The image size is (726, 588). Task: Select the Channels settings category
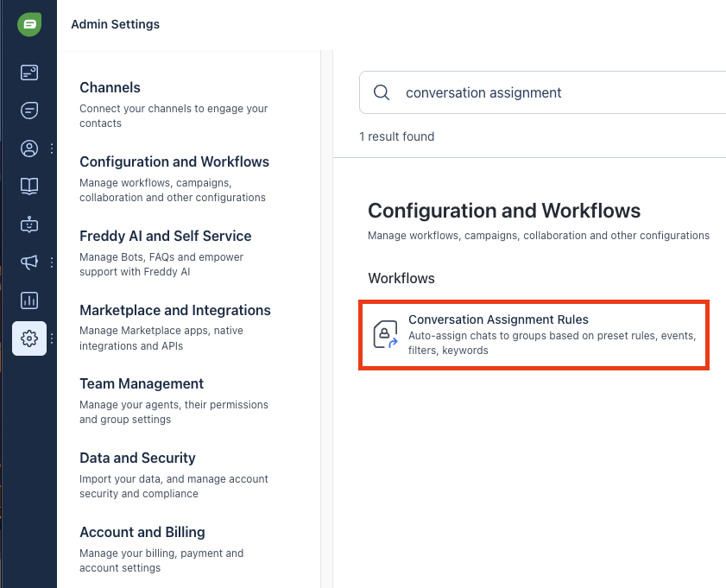point(174,104)
